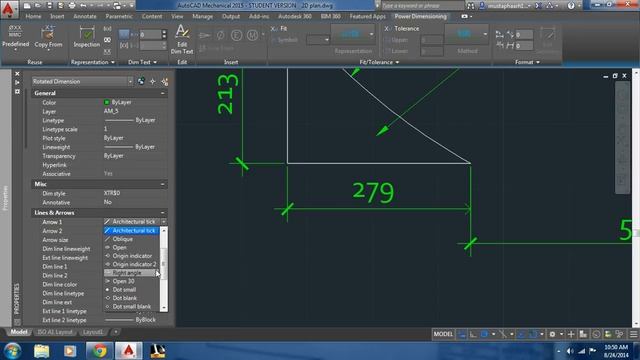Screen dimensions: 640x360
Task: Click the workspace switching gear icon
Action: point(552,334)
